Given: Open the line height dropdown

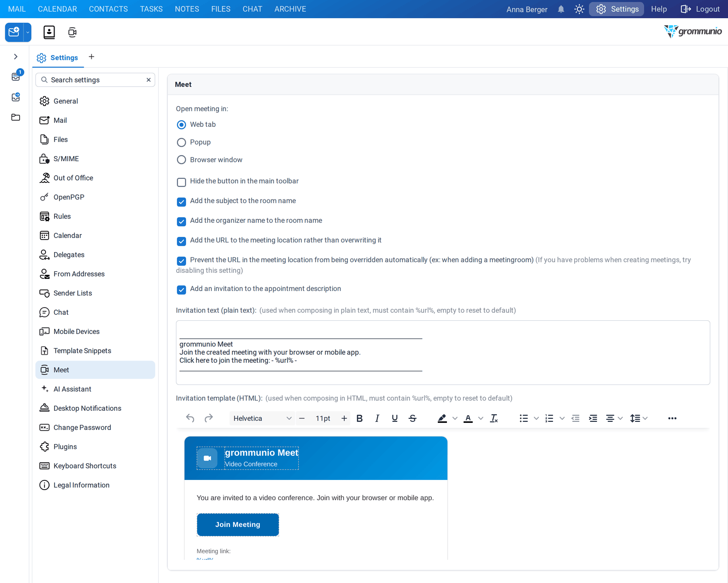Looking at the screenshot, I should 639,418.
